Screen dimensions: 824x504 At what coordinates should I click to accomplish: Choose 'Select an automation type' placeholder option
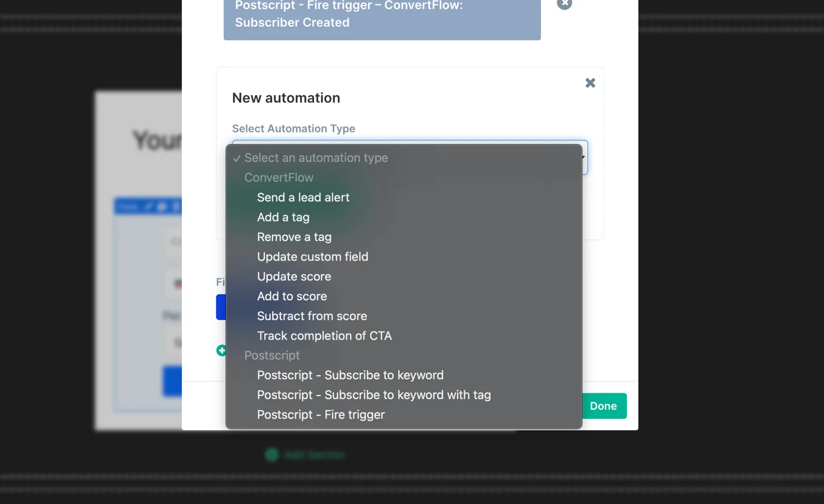tap(404, 158)
